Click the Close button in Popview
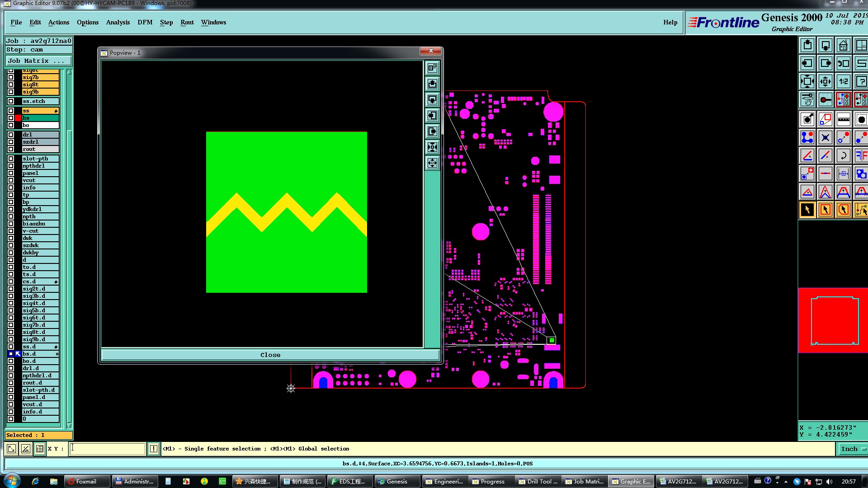This screenshot has width=868, height=488. pyautogui.click(x=270, y=355)
